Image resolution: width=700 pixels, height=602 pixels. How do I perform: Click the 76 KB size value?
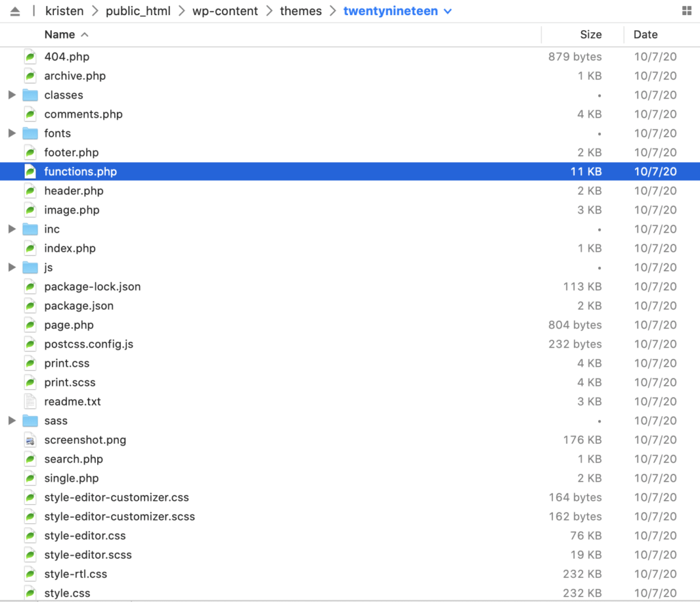[x=586, y=536]
